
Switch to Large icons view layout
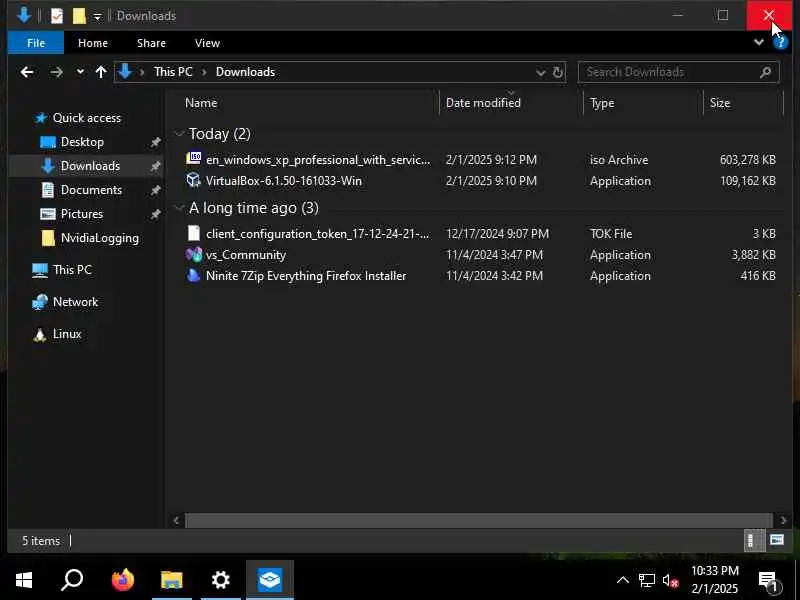tap(777, 540)
